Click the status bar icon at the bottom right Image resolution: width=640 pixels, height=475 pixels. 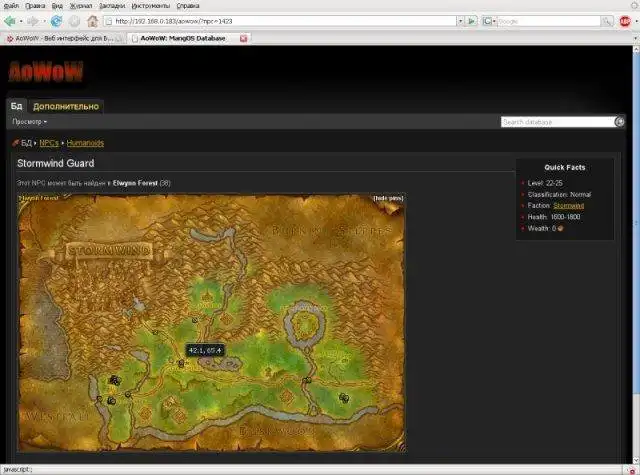pos(632,470)
